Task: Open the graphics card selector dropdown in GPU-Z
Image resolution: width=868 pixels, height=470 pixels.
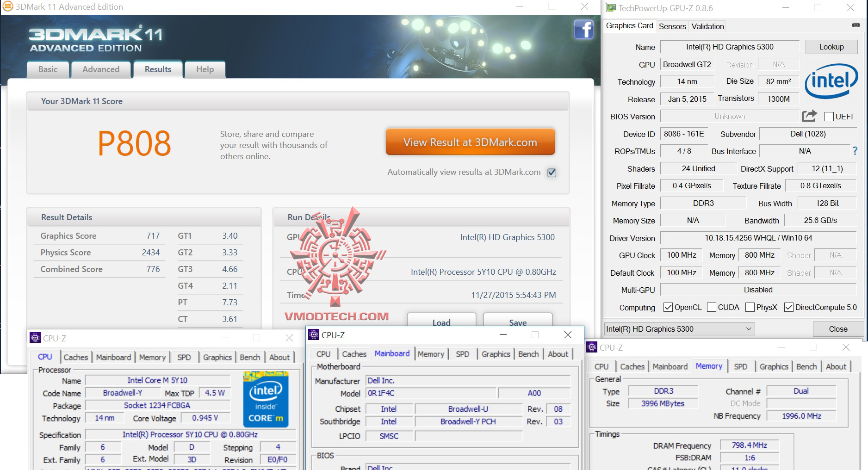Action: pyautogui.click(x=679, y=329)
